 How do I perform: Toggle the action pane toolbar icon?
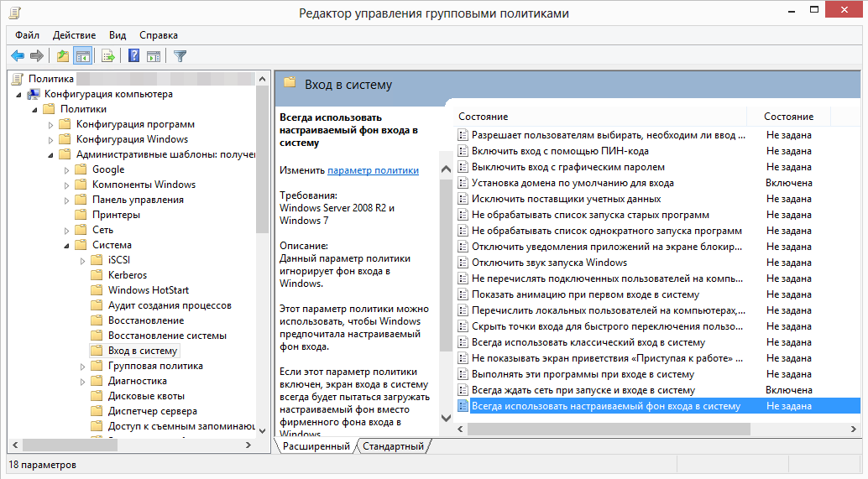pyautogui.click(x=154, y=56)
